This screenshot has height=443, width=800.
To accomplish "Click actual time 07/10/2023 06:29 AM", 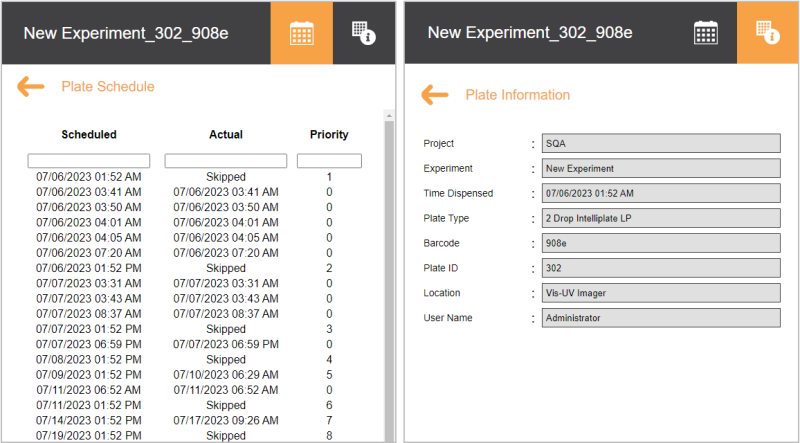I will 226,375.
